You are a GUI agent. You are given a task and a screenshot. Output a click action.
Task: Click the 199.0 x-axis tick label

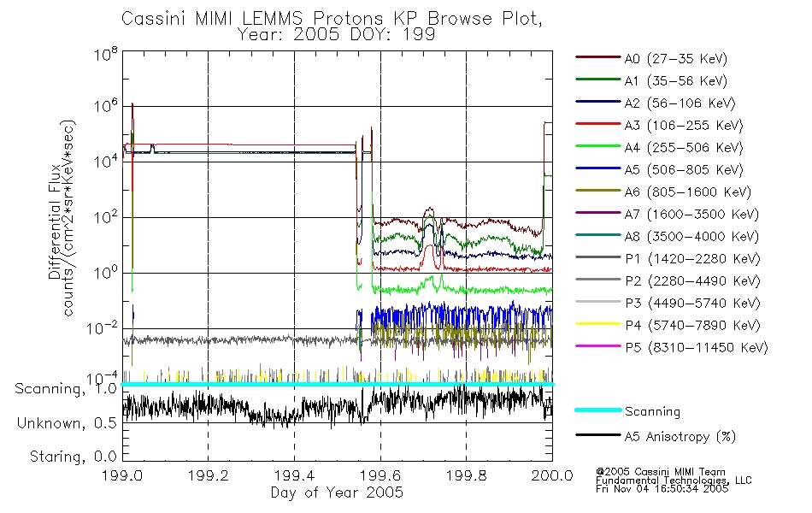123,475
